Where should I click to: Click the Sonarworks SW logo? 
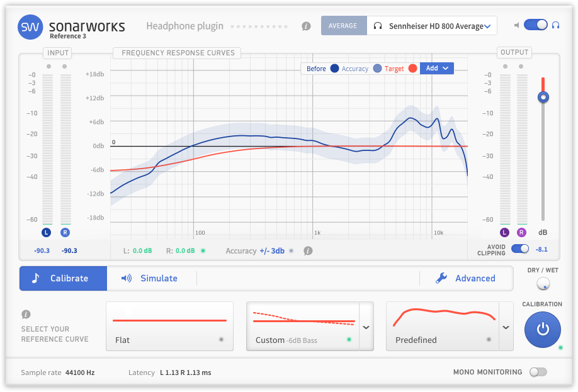(30, 27)
